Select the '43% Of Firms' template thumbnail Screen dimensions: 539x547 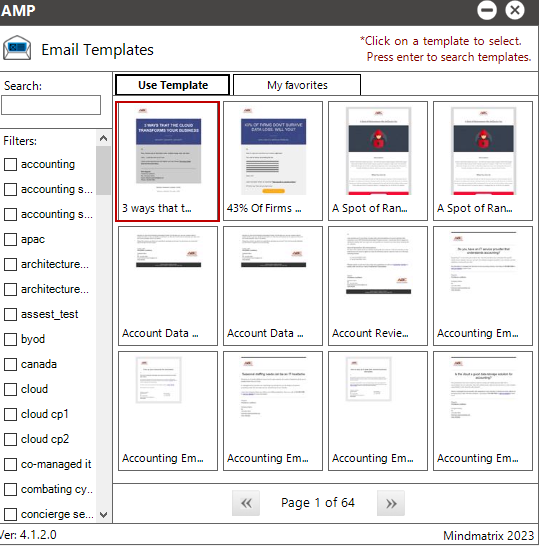tap(273, 161)
